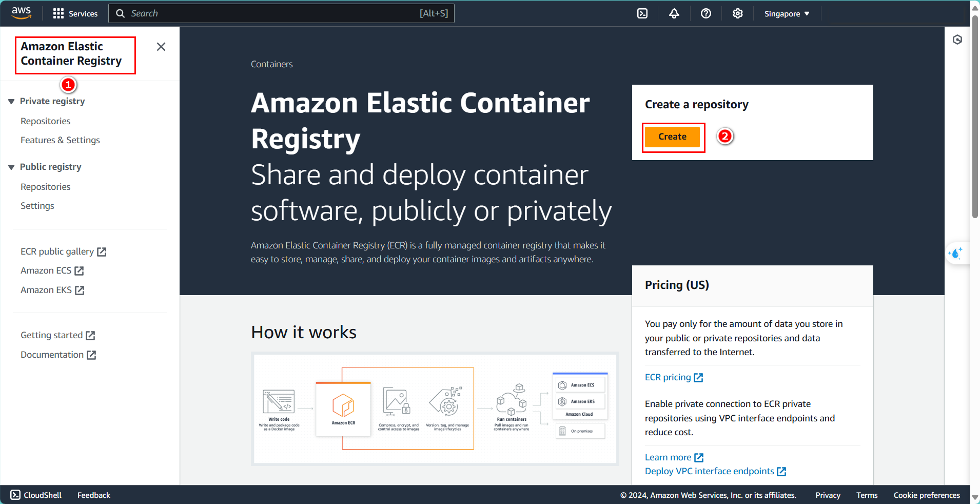
Task: Follow the Learn more link
Action: (668, 457)
